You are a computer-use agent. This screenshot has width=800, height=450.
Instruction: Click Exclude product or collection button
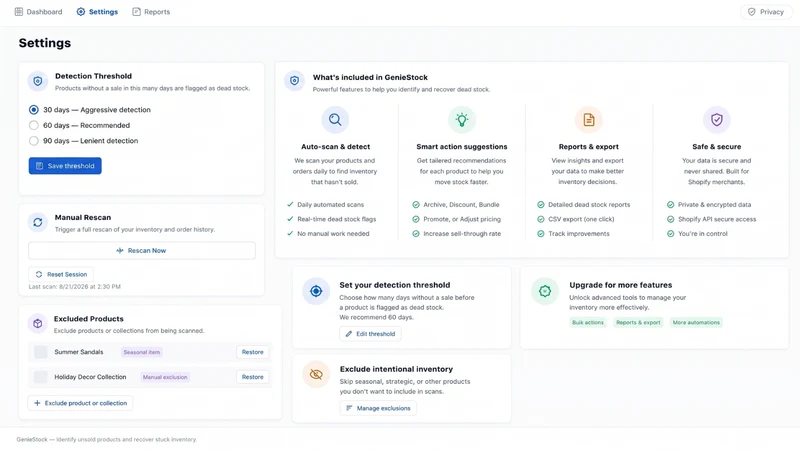80,403
